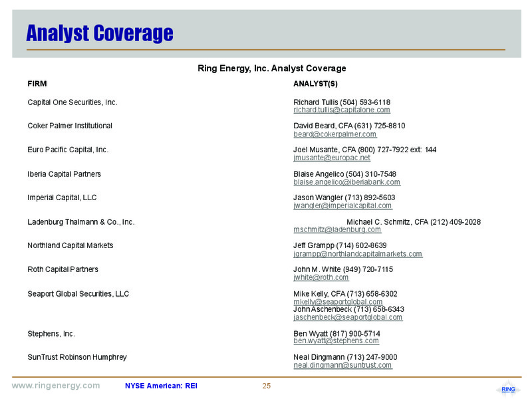Click page number 25 in footer

click(267, 386)
